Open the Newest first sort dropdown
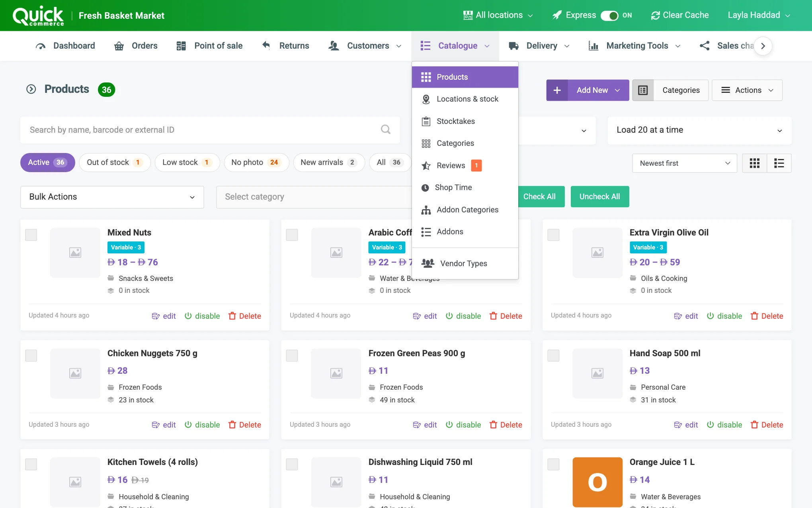 point(684,163)
